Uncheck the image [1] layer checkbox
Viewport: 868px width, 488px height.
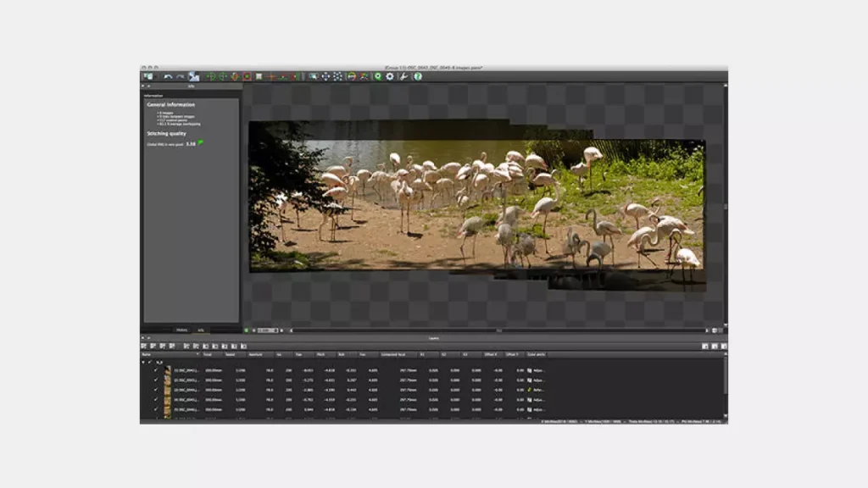coord(156,369)
